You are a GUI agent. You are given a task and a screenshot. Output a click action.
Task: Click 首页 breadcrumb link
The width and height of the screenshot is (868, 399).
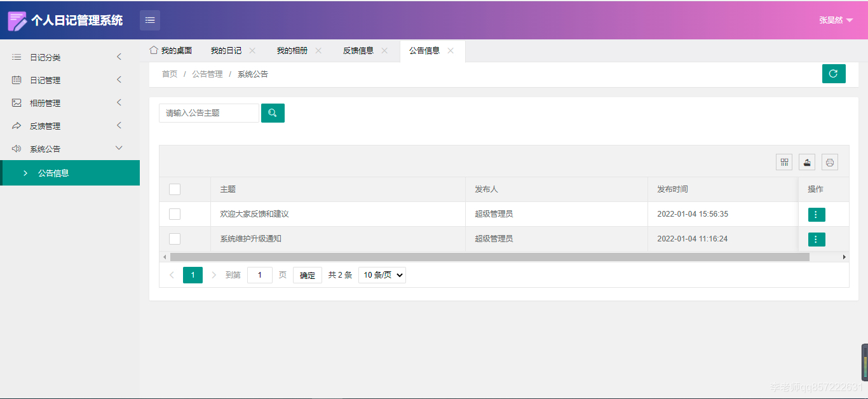click(170, 74)
